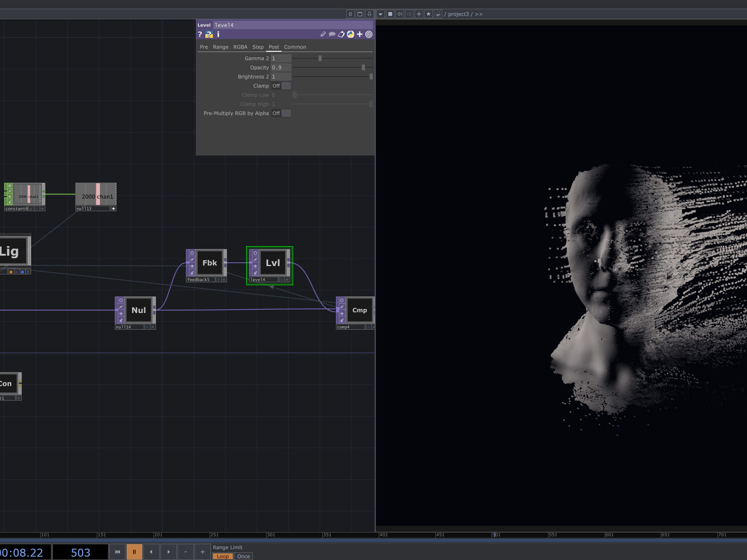Click the comment speech bubble icon

[332, 35]
